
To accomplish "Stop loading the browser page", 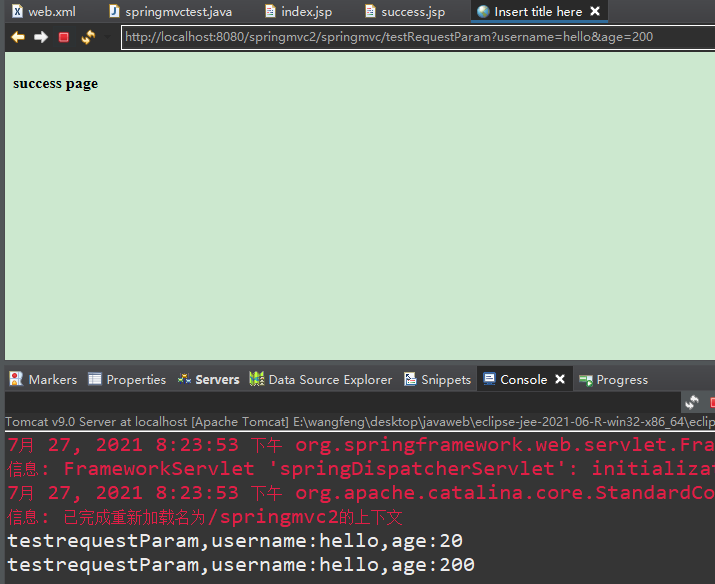I will (x=64, y=37).
